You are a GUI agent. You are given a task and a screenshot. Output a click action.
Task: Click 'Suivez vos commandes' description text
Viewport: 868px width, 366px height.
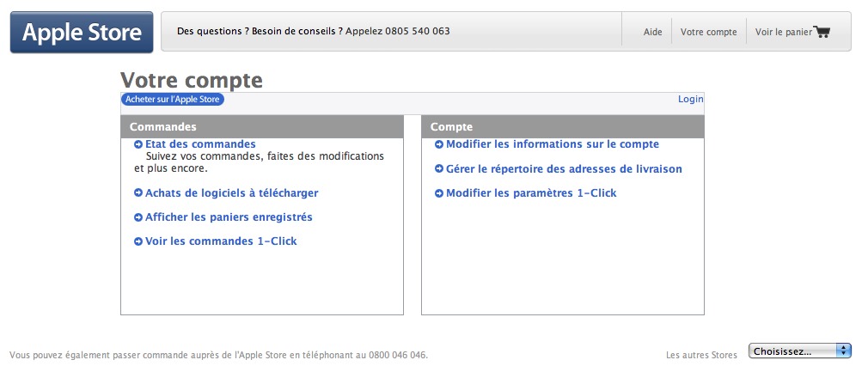pos(259,162)
